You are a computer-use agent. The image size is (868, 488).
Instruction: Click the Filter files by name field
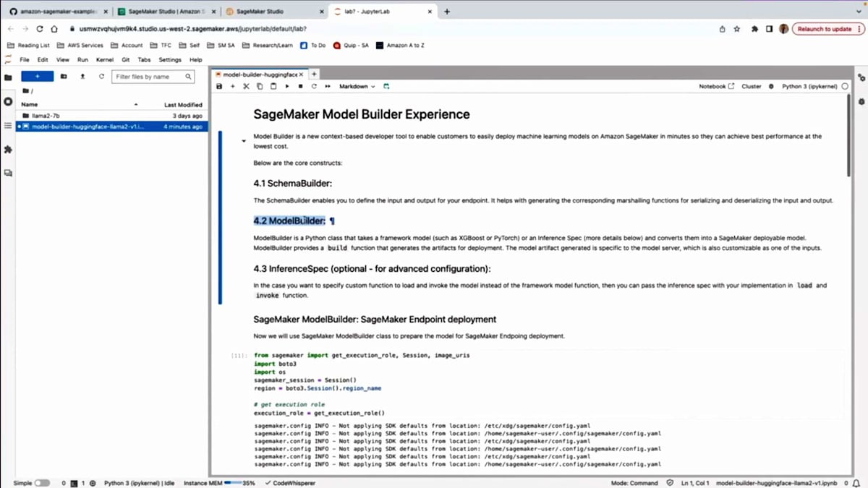click(153, 76)
